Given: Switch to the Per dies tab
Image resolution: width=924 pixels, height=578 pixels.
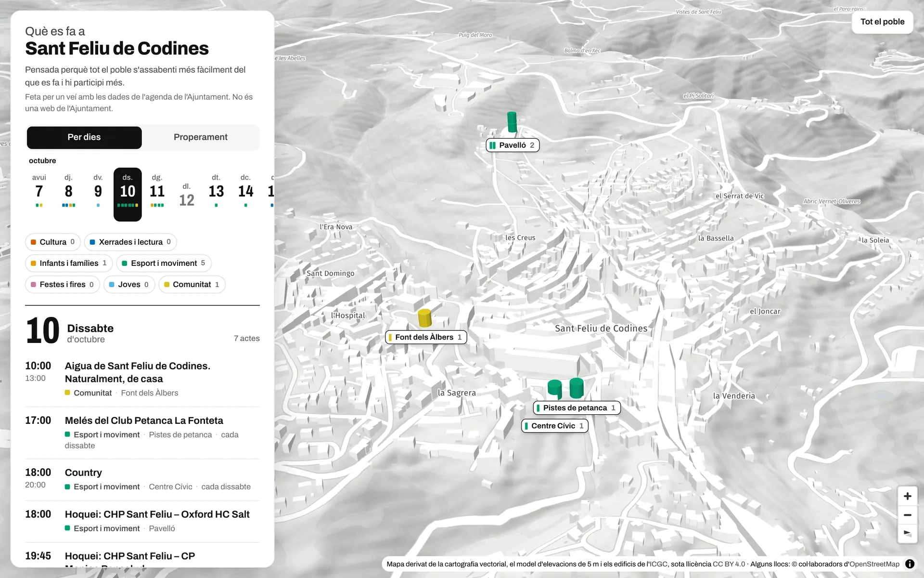Looking at the screenshot, I should [84, 137].
